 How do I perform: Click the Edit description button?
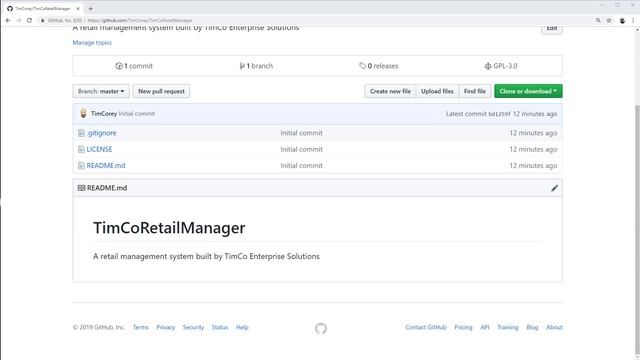click(552, 29)
